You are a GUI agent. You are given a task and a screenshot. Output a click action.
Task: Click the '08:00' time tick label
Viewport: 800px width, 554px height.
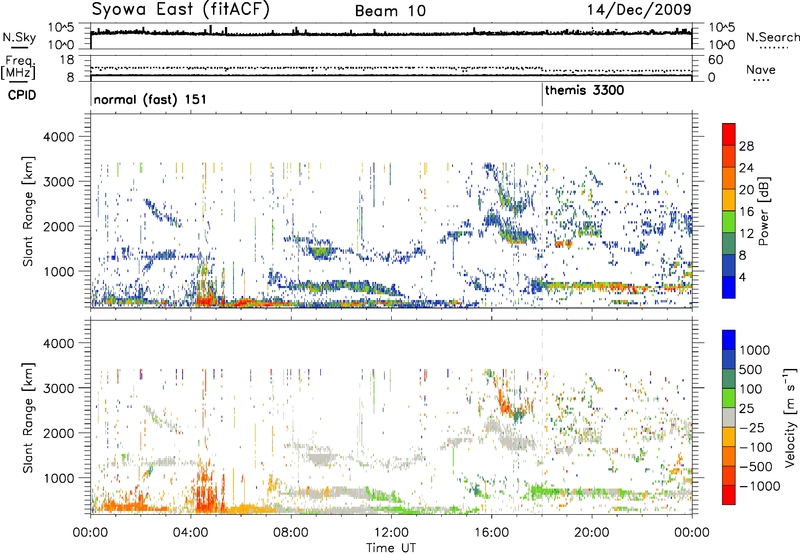[291, 533]
